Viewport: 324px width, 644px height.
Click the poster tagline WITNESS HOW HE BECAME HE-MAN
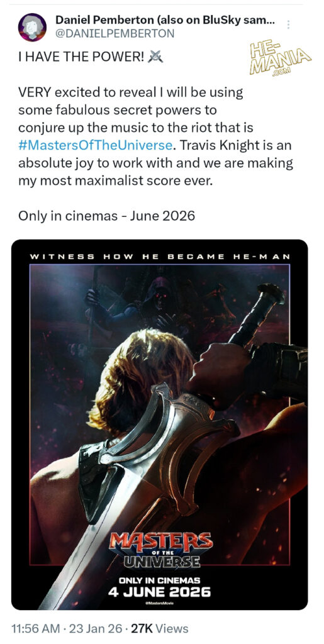point(160,257)
